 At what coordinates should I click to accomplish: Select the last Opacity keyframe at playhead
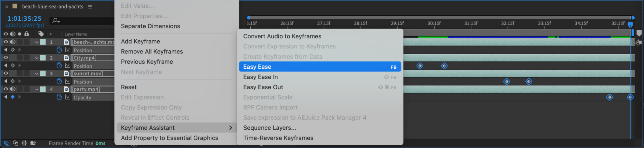pos(630,97)
